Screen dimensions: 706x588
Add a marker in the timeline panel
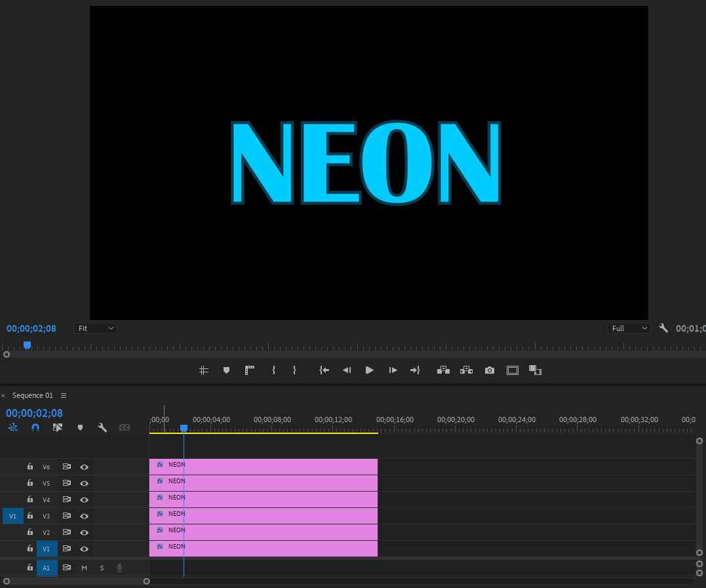coord(80,427)
